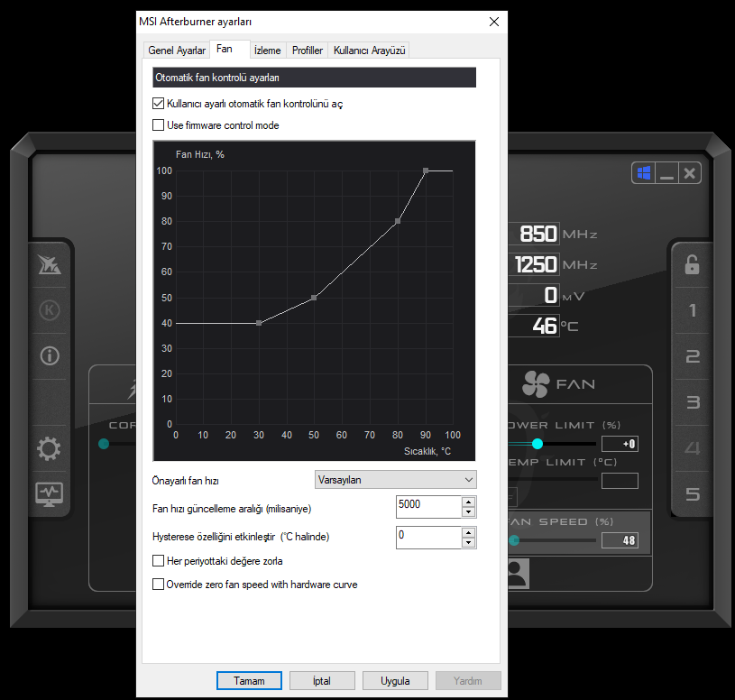Screen dimensions: 735x700
Task: Click the Fan Speed slider handle
Action: point(514,540)
